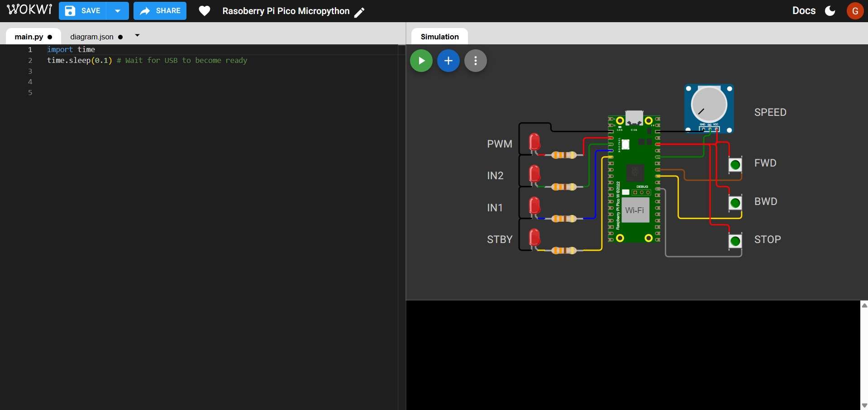
Task: Click the SHARE button
Action: (x=160, y=11)
